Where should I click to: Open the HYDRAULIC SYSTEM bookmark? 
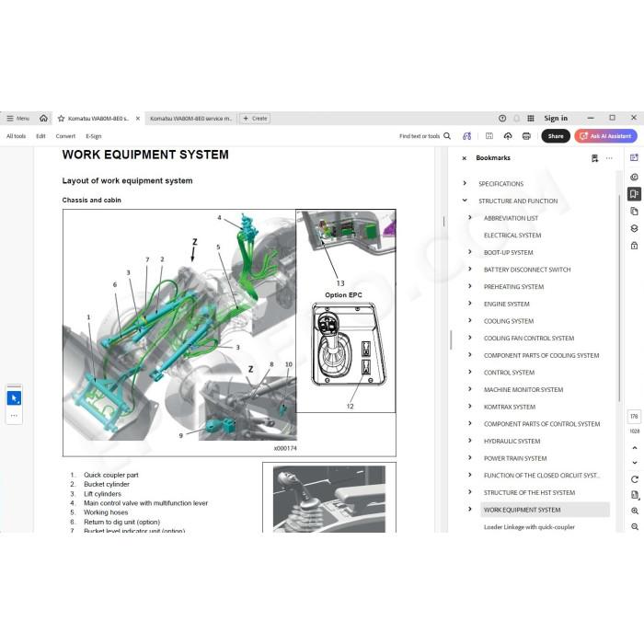click(x=512, y=441)
